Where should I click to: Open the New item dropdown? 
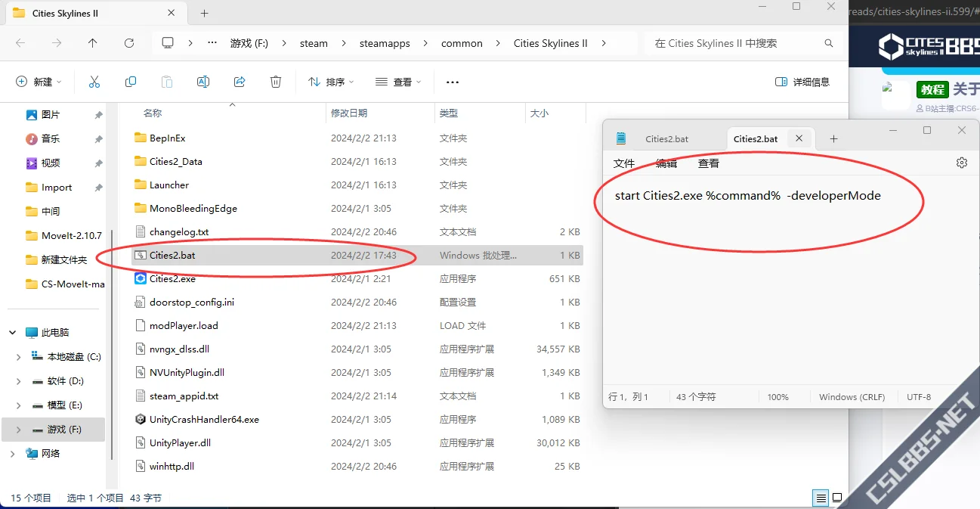[39, 82]
